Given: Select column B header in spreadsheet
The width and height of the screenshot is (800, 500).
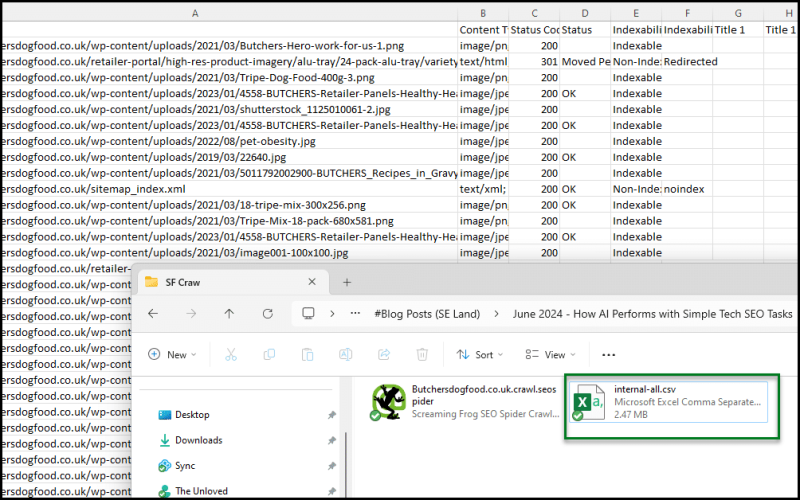Looking at the screenshot, I should tap(483, 13).
